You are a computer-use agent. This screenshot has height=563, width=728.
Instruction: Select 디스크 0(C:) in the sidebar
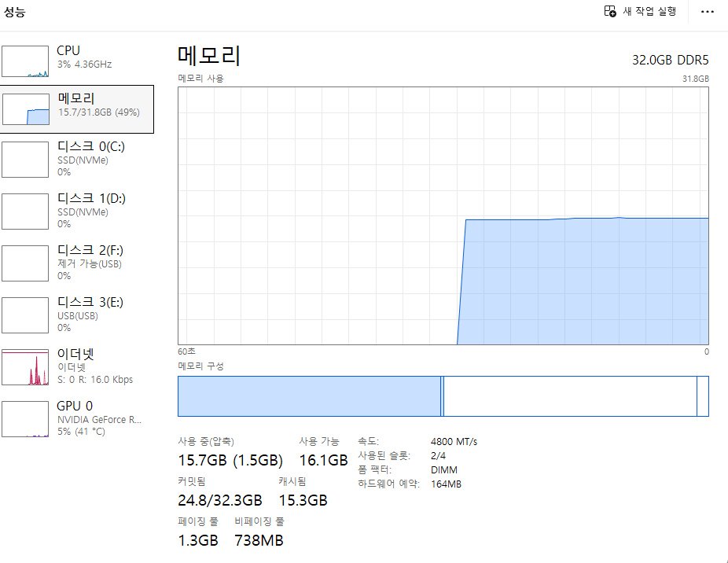(x=77, y=160)
